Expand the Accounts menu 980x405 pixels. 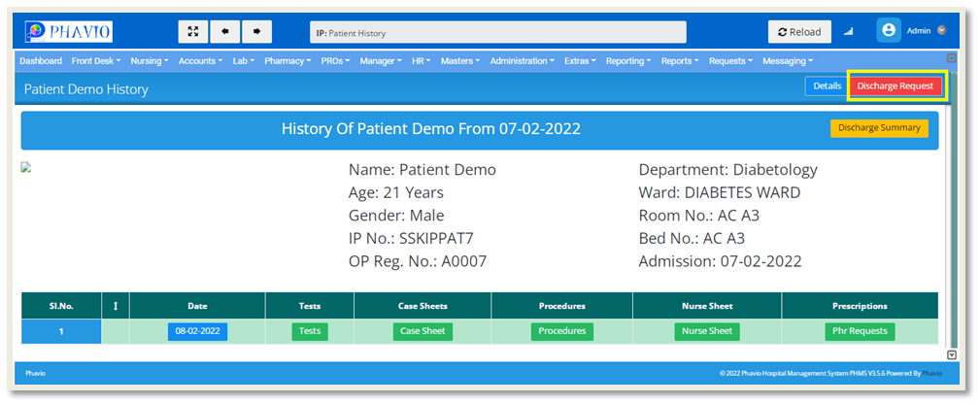click(201, 61)
